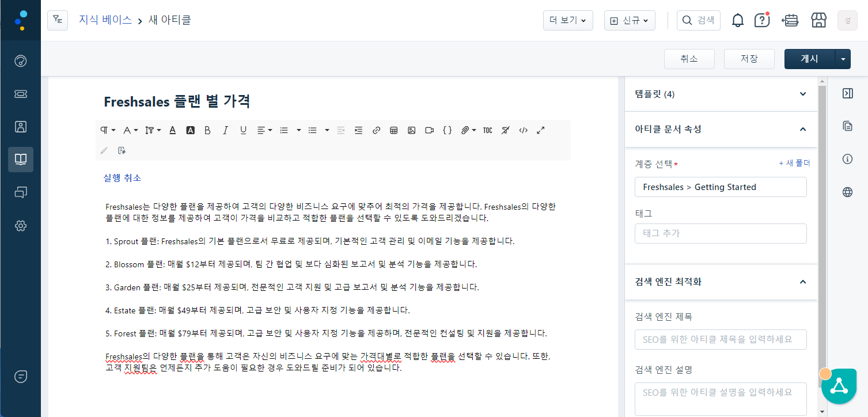868x417 pixels.
Task: Open text alignment dropdown
Action: [264, 130]
